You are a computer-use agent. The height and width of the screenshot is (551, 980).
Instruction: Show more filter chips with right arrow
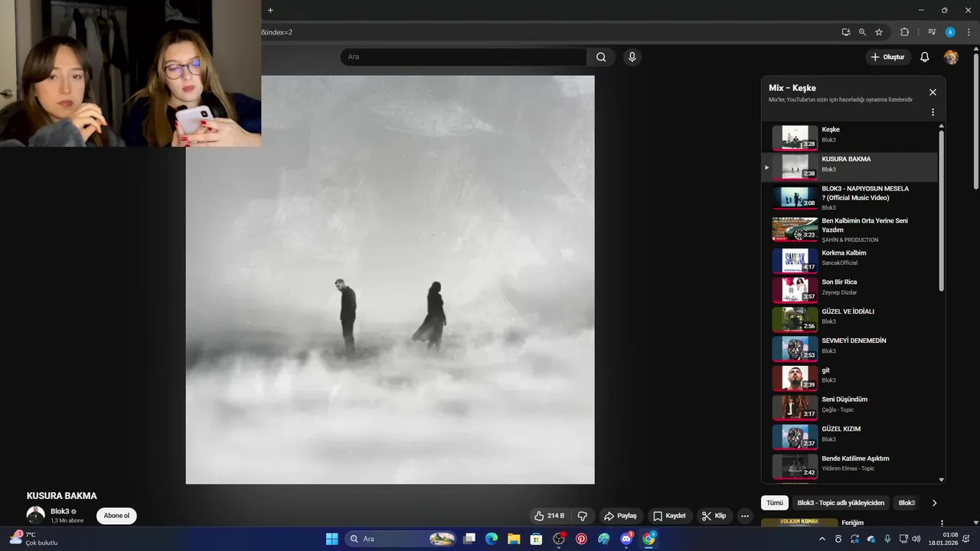point(934,503)
